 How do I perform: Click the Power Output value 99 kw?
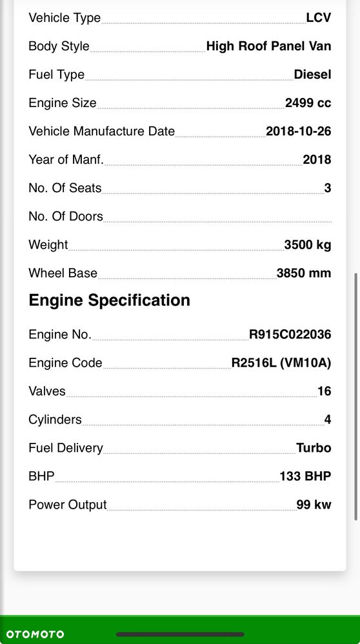tap(314, 505)
